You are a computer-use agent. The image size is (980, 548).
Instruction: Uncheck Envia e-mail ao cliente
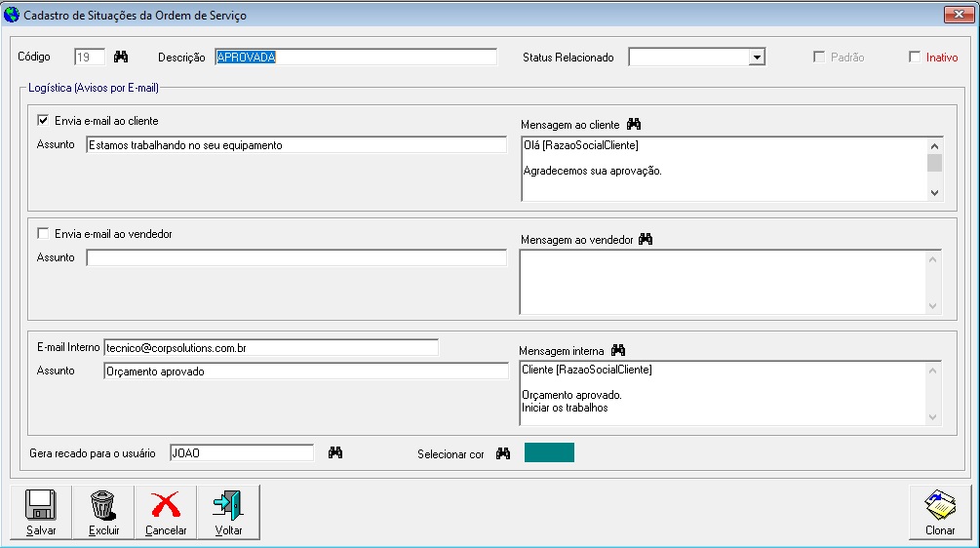43,121
